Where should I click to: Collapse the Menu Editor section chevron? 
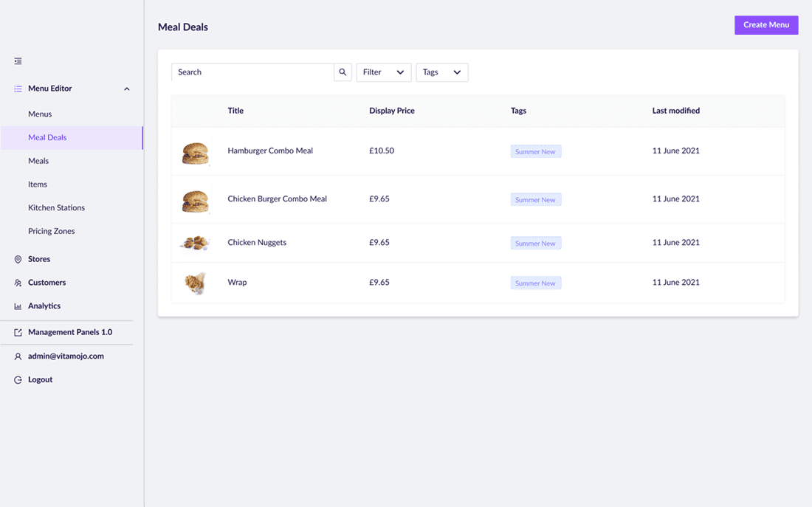126,89
